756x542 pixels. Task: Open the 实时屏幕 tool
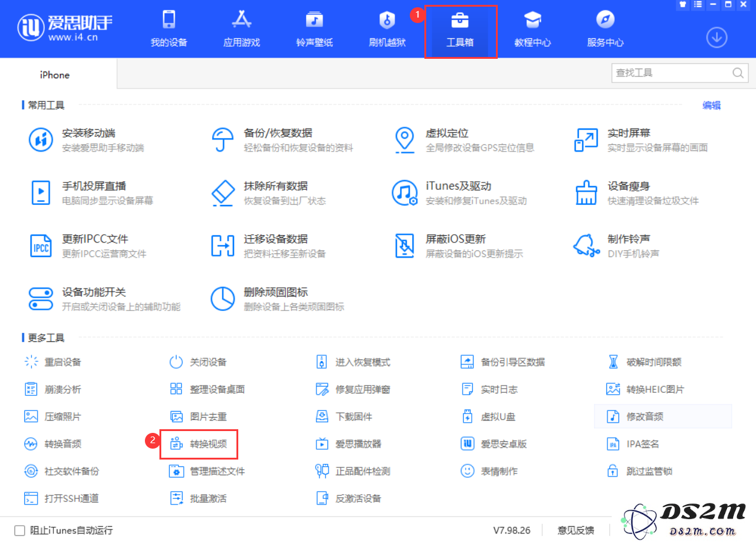(641, 140)
